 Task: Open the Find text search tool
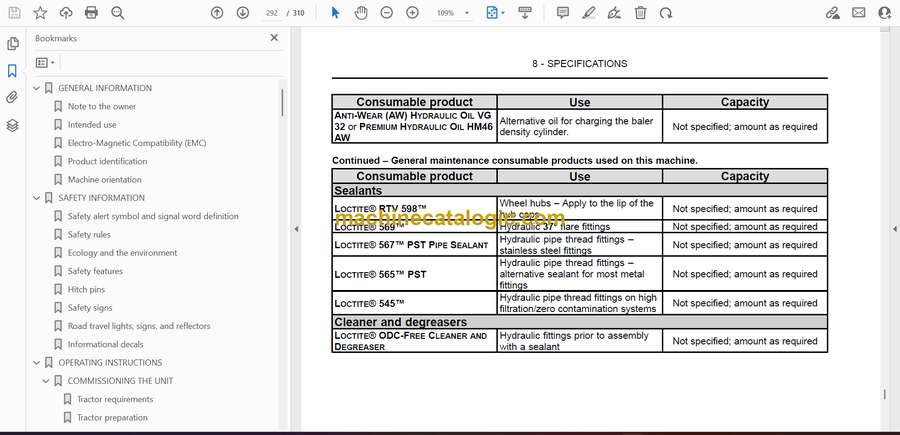[118, 13]
